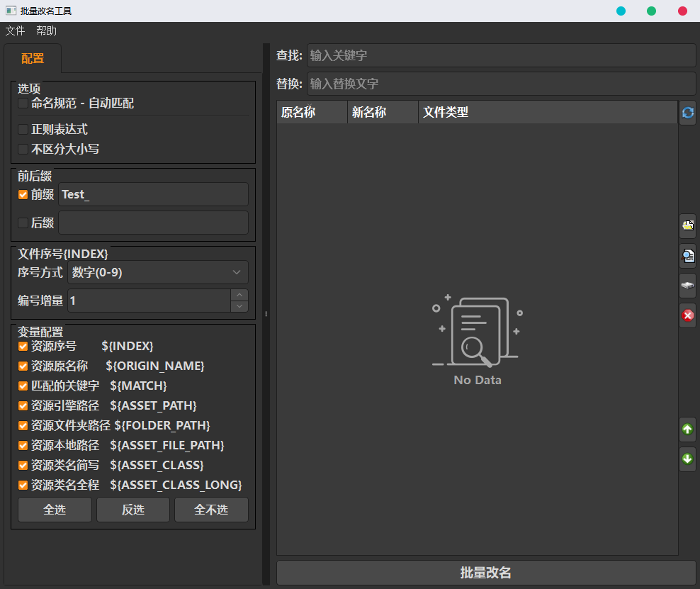Click the 查找 keyword input field
The height and width of the screenshot is (589, 700).
coord(496,55)
